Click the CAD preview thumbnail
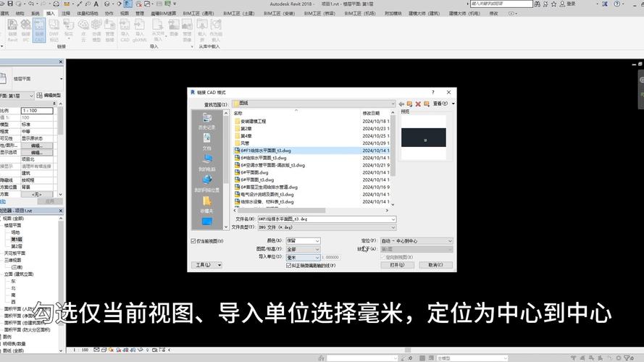The height and width of the screenshot is (362, 644). (x=424, y=137)
